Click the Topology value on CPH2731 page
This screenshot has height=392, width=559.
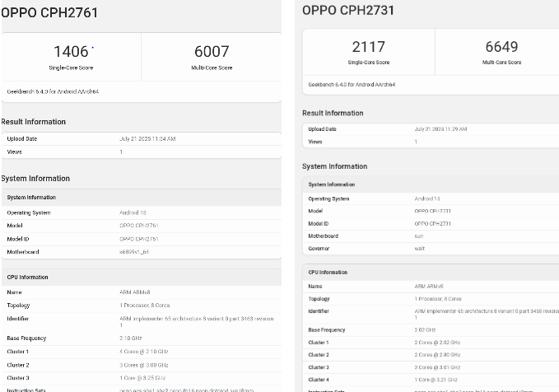click(438, 299)
